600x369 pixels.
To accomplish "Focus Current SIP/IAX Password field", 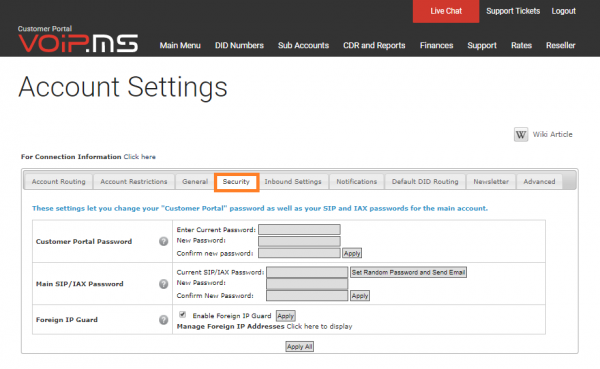I will tap(307, 272).
